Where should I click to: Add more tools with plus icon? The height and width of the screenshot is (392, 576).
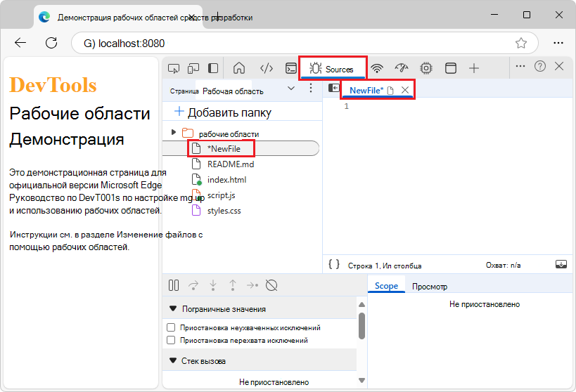click(474, 68)
